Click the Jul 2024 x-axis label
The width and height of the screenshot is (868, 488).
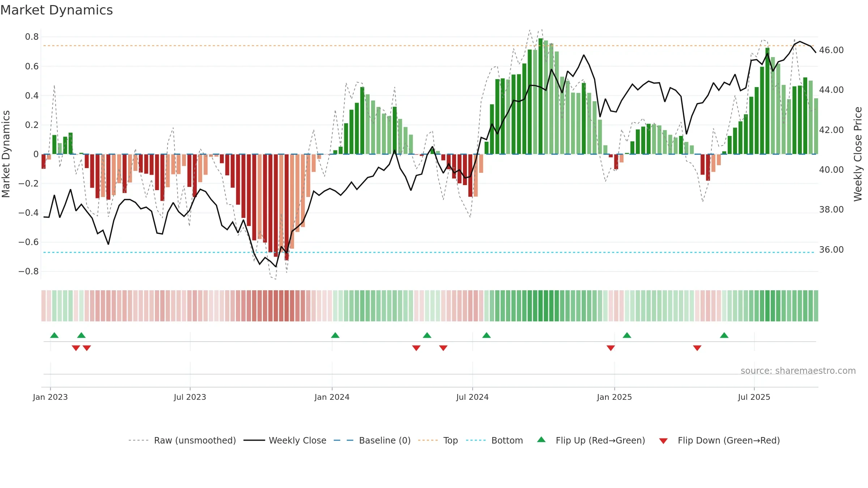pos(472,397)
